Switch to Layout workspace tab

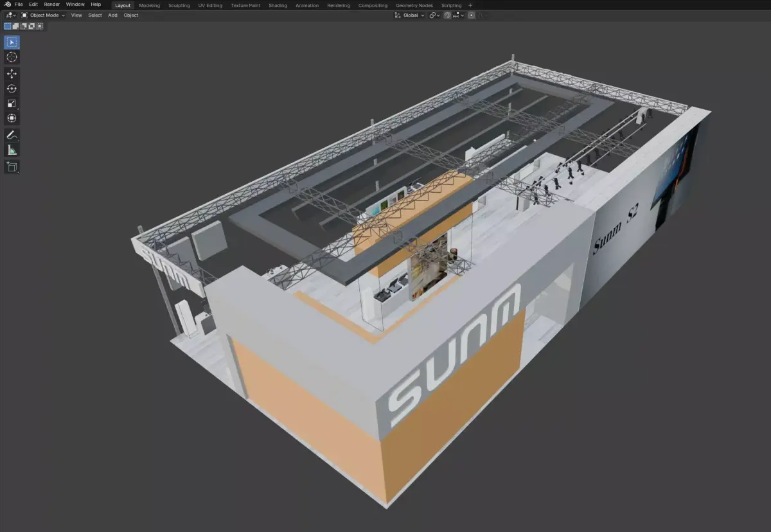tap(123, 5)
